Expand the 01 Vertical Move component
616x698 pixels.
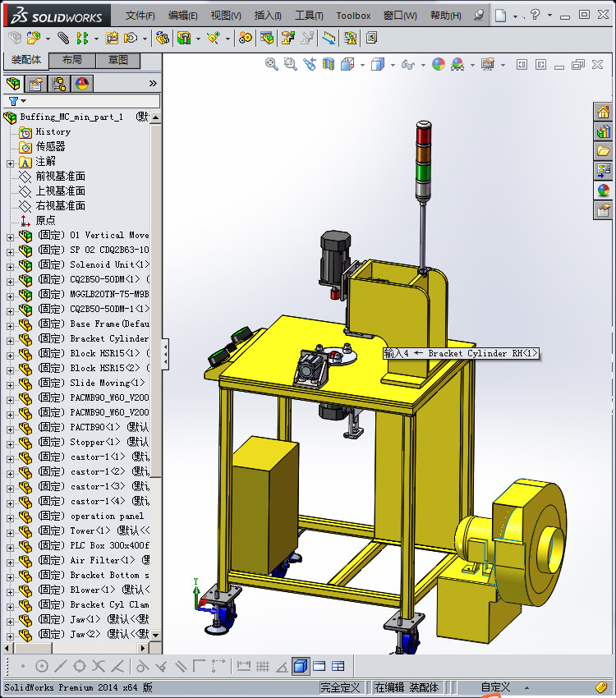[x=10, y=237]
